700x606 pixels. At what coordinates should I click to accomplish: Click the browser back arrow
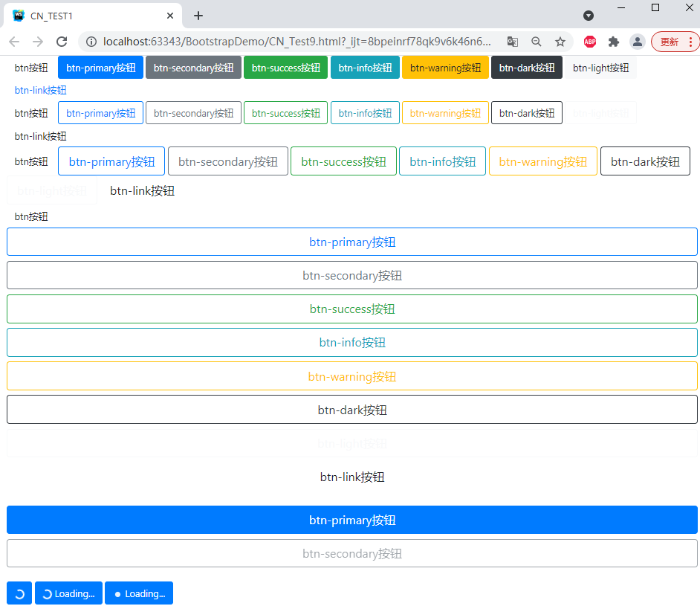pyautogui.click(x=14, y=42)
